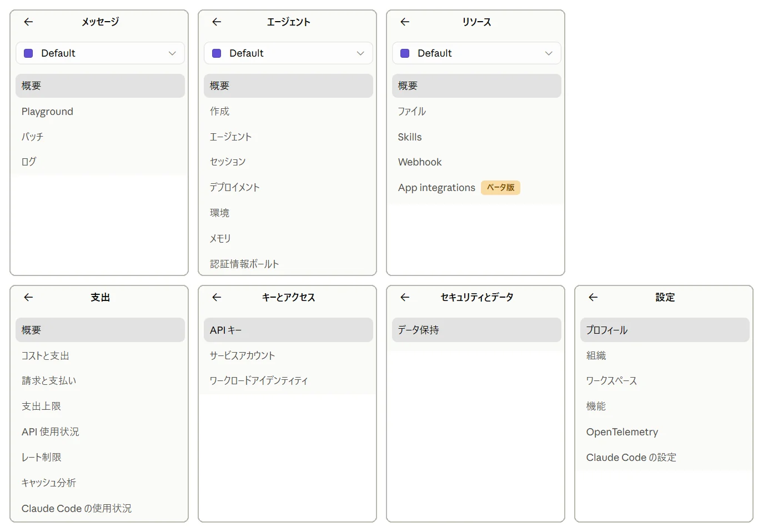
Task: Open Webhook page
Action: 476,162
